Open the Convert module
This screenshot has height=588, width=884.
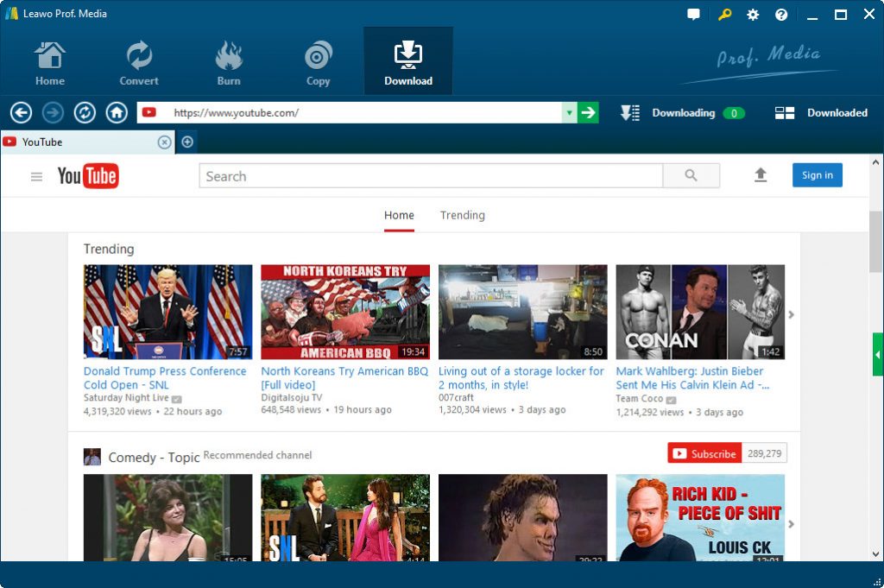139,63
